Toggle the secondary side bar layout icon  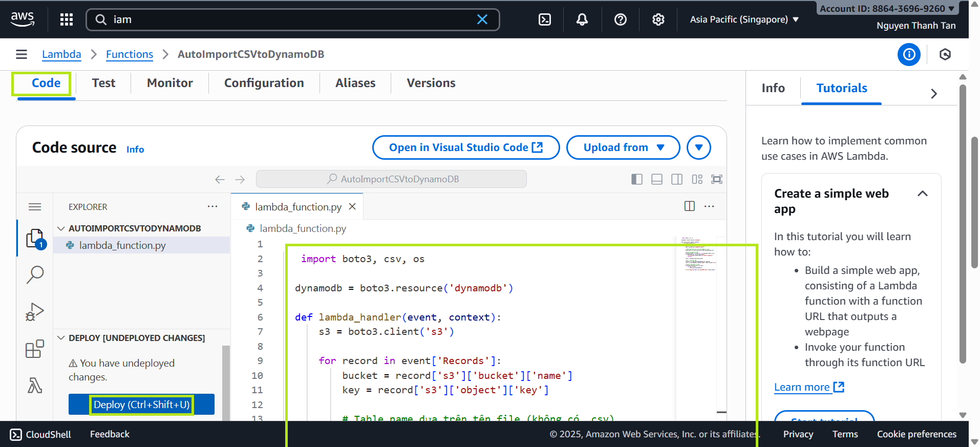(x=677, y=179)
